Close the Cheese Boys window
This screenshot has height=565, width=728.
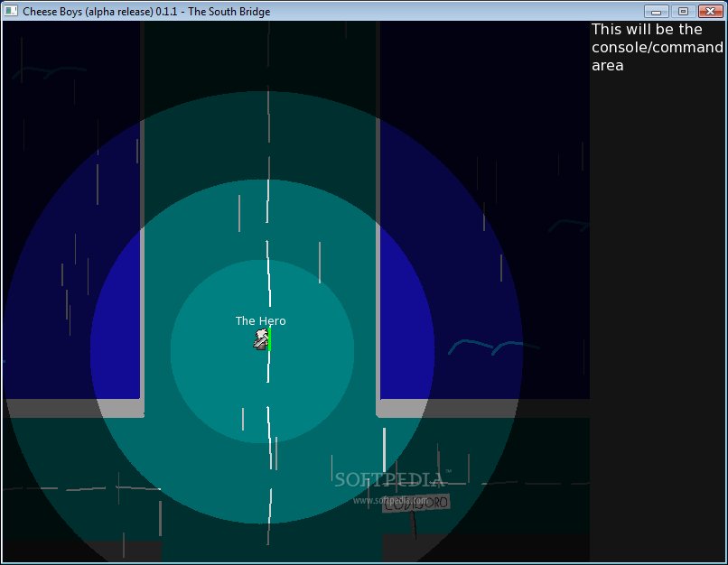710,11
